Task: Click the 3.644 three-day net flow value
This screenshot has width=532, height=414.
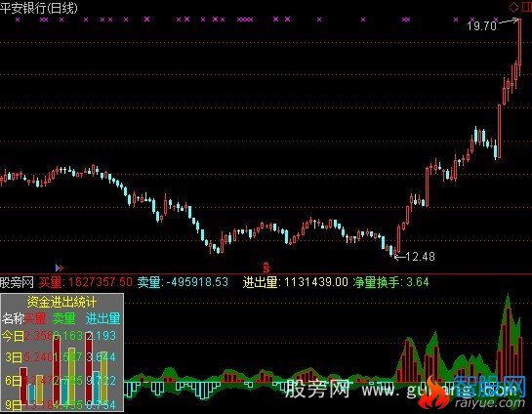Action: (x=101, y=357)
